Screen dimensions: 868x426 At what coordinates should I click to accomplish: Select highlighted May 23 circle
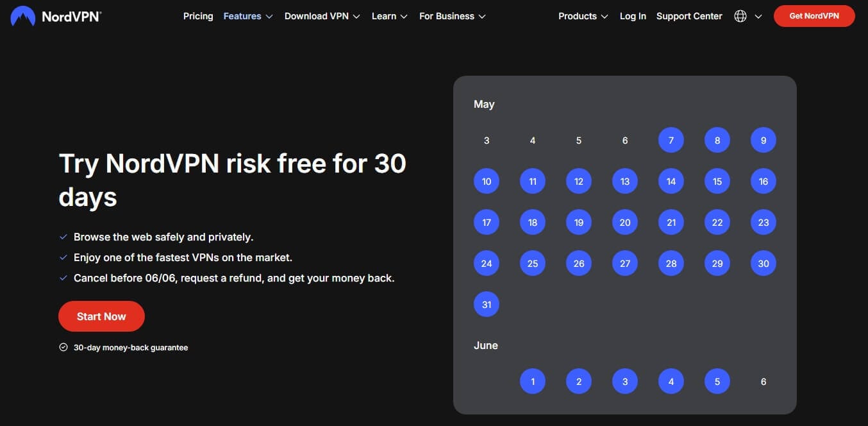[764, 222]
